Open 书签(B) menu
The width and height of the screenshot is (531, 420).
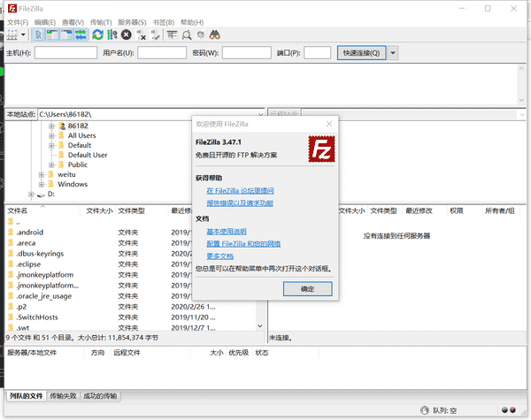tap(163, 22)
